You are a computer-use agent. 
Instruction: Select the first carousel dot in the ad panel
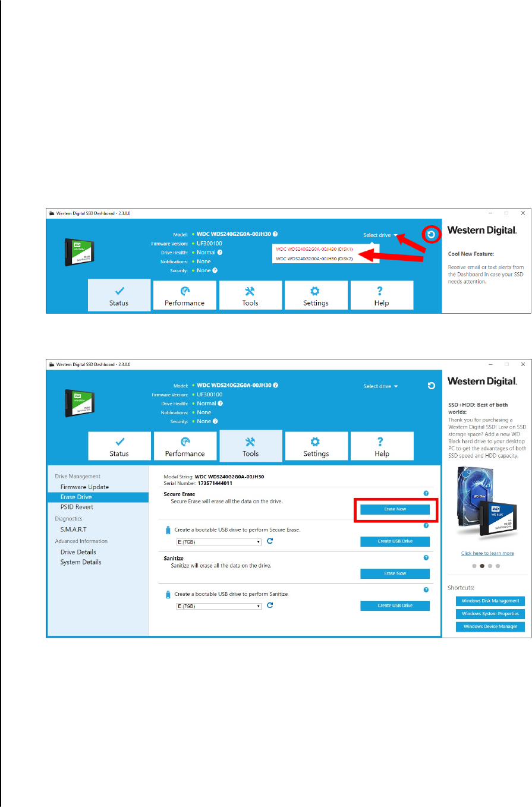coord(474,566)
